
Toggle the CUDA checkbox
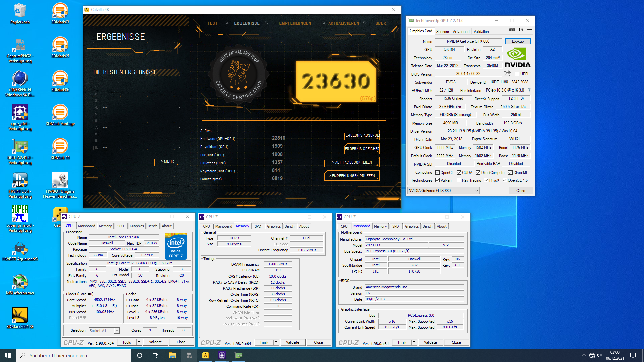pyautogui.click(x=459, y=173)
